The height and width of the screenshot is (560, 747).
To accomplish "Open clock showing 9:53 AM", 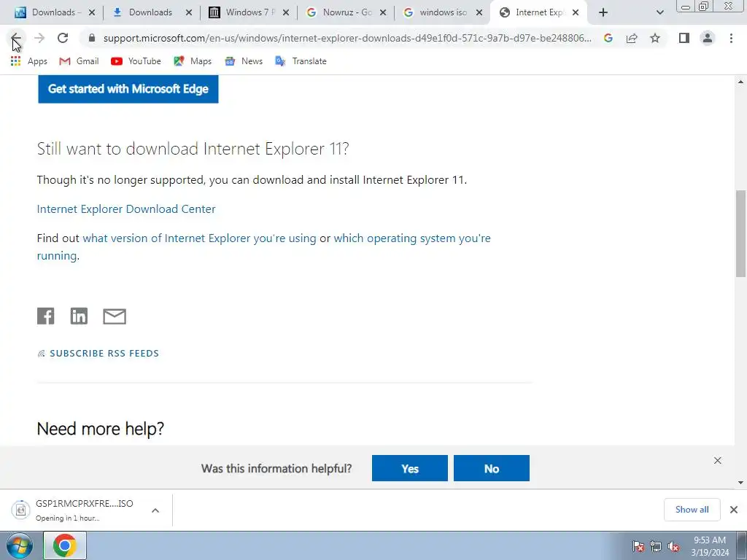I will coord(710,546).
